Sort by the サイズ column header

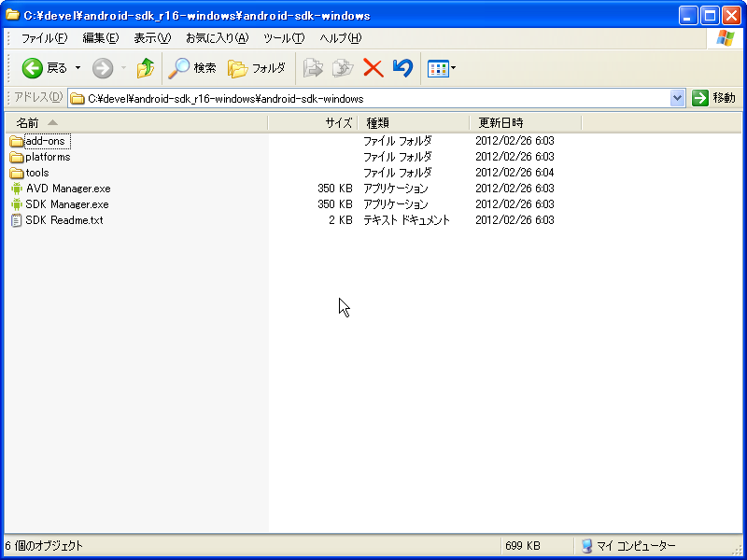pyautogui.click(x=313, y=123)
